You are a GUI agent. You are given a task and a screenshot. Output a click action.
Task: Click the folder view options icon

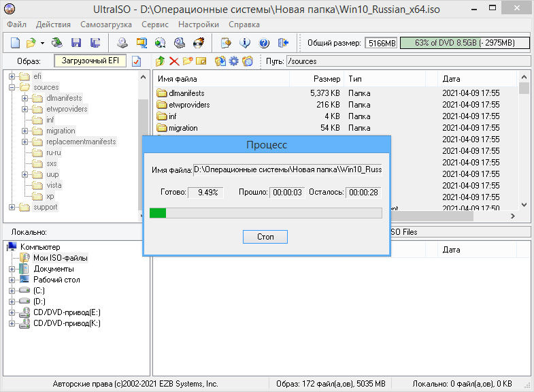tap(248, 61)
